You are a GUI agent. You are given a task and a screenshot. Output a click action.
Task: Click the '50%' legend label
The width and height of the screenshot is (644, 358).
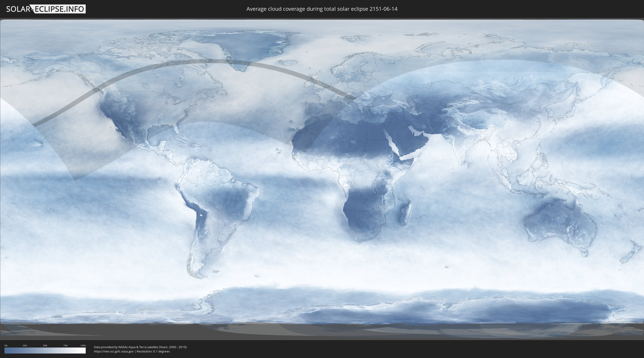tap(45, 345)
